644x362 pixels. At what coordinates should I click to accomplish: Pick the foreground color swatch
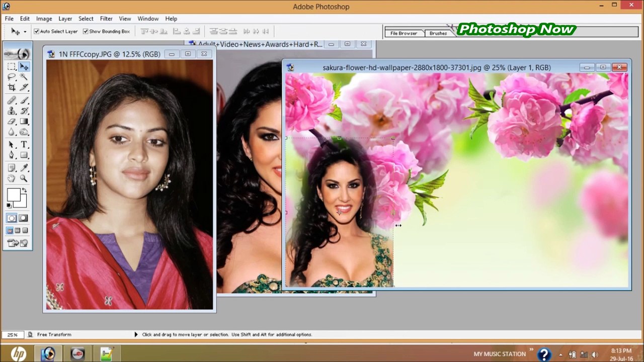(x=13, y=194)
